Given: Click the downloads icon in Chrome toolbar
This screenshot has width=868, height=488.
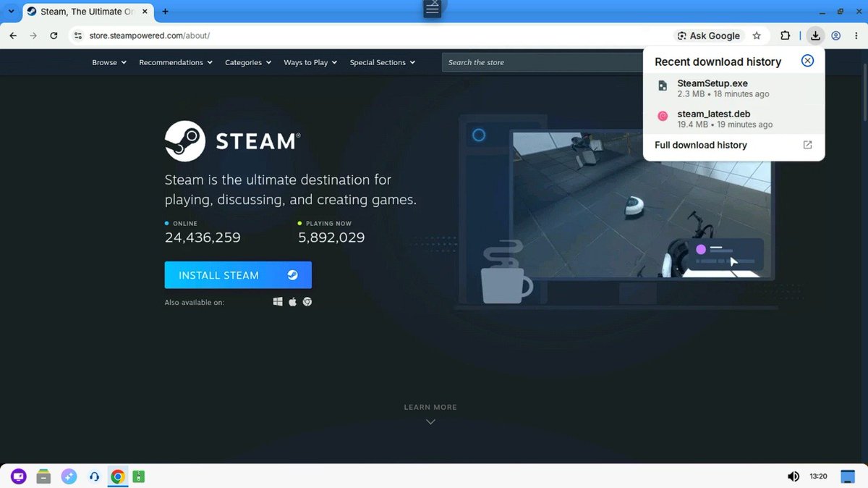Looking at the screenshot, I should [815, 35].
